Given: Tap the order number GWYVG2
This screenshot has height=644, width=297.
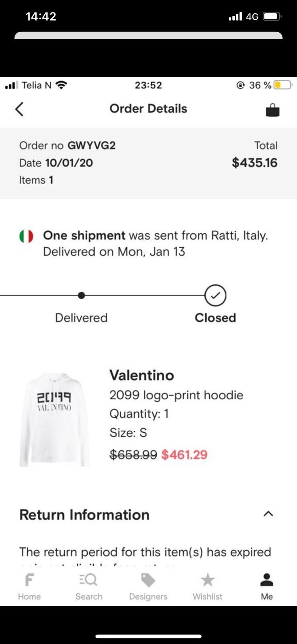Looking at the screenshot, I should (91, 145).
